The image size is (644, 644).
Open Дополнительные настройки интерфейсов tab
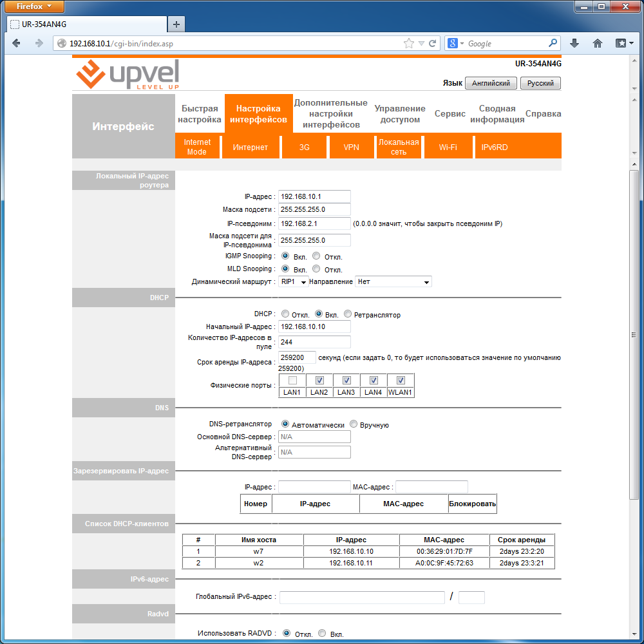point(331,114)
